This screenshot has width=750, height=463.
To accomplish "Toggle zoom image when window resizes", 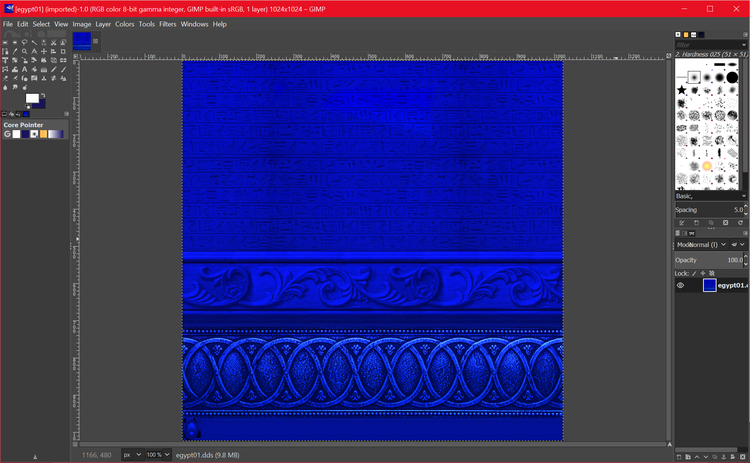I will pos(669,56).
